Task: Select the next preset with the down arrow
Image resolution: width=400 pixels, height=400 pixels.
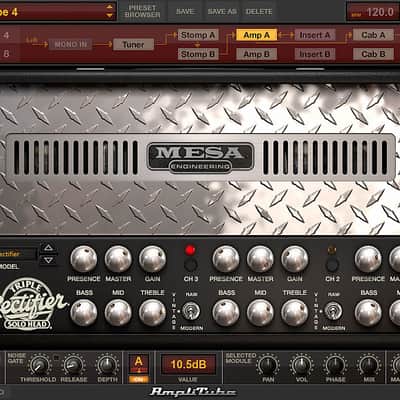Action: (110, 15)
